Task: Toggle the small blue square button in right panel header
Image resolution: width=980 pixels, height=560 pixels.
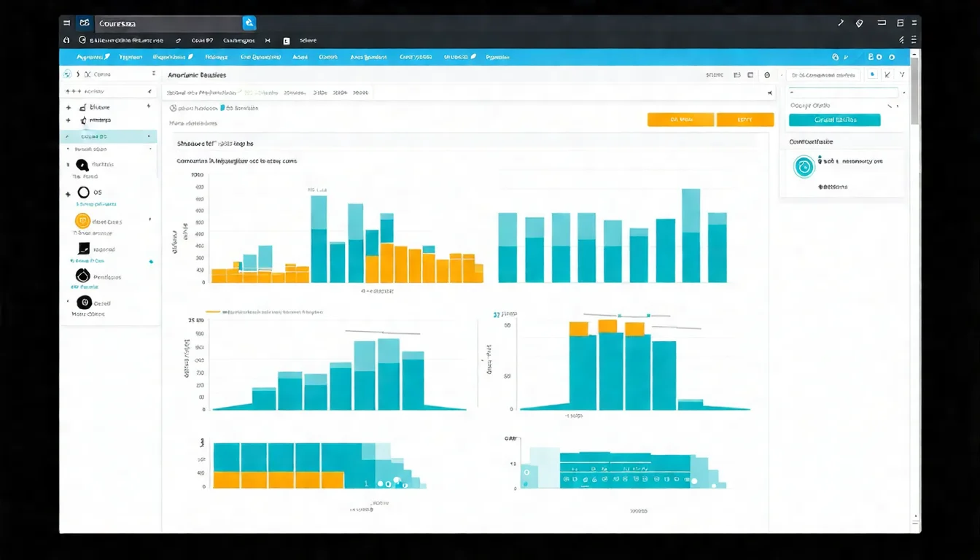Action: pos(872,74)
